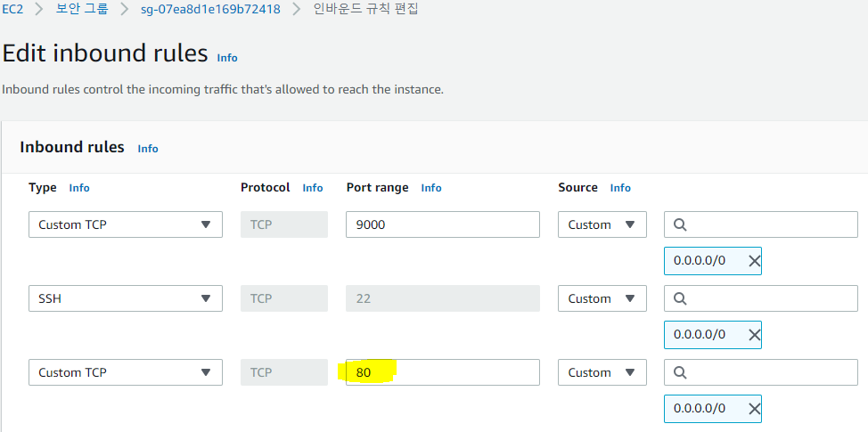Screen dimensions: 868x432
Task: Expand Source dropdown for the port 9000 rule
Action: point(602,224)
